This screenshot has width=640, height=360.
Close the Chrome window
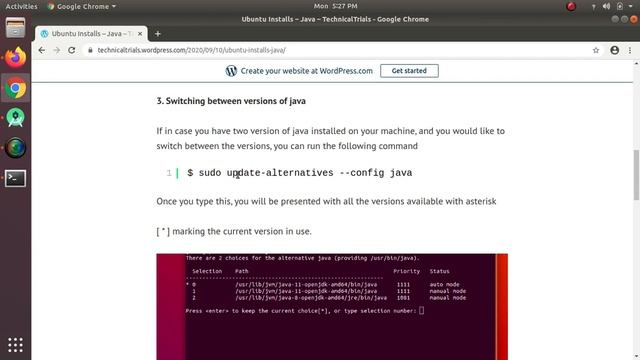[x=633, y=19]
